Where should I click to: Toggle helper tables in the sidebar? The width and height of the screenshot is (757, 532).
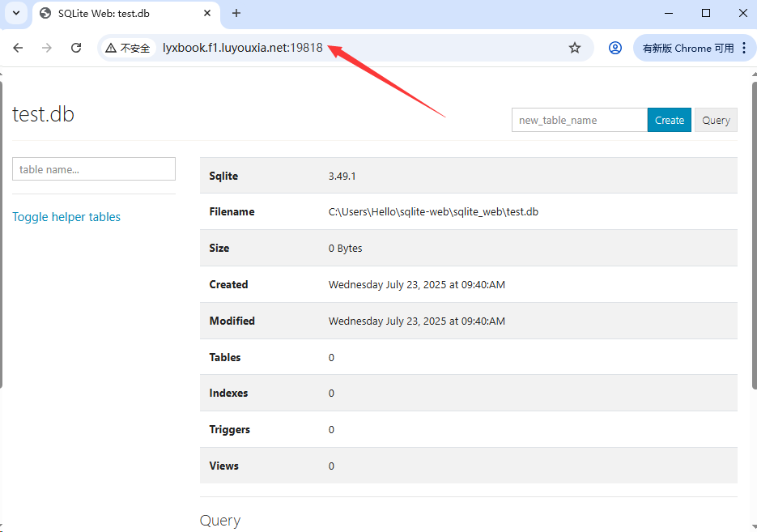(66, 216)
